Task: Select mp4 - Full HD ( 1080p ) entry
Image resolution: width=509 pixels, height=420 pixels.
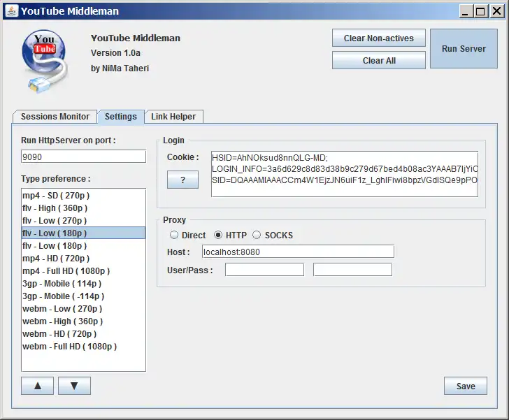Action: (x=83, y=270)
